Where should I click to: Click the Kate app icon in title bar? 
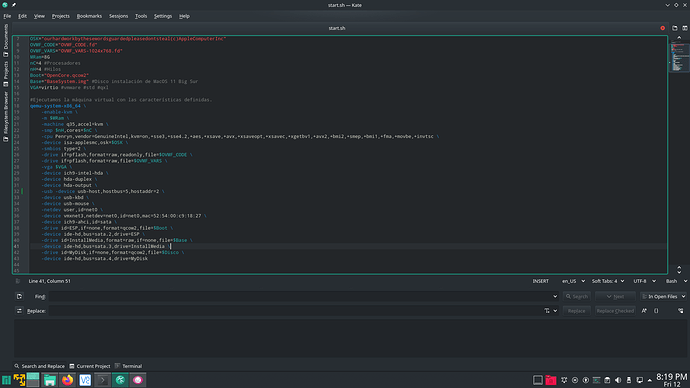coord(5,5)
